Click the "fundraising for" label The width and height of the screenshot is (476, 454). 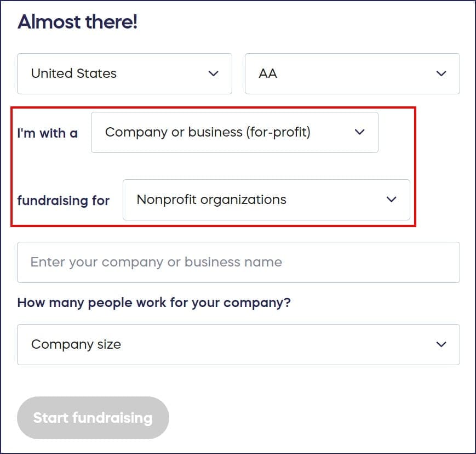[63, 201]
